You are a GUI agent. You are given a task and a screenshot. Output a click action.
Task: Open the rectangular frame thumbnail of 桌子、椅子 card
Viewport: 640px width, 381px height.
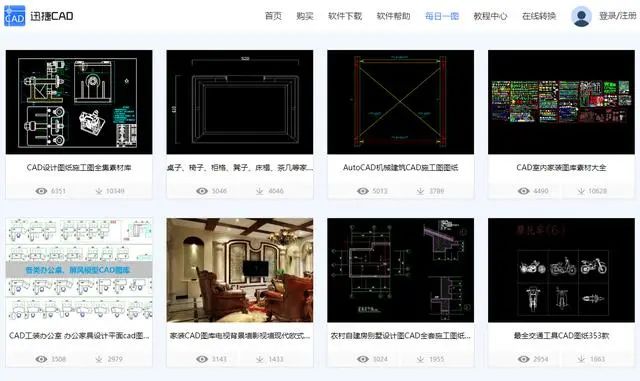click(x=240, y=102)
